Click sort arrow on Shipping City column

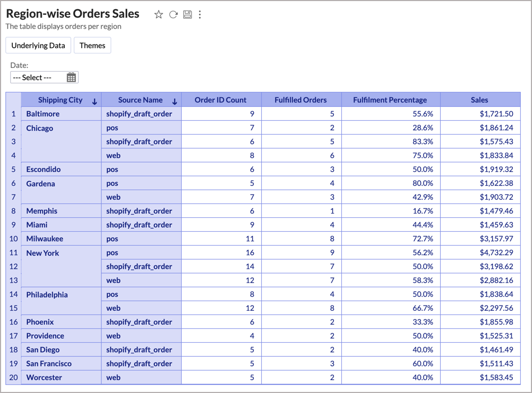coord(95,101)
